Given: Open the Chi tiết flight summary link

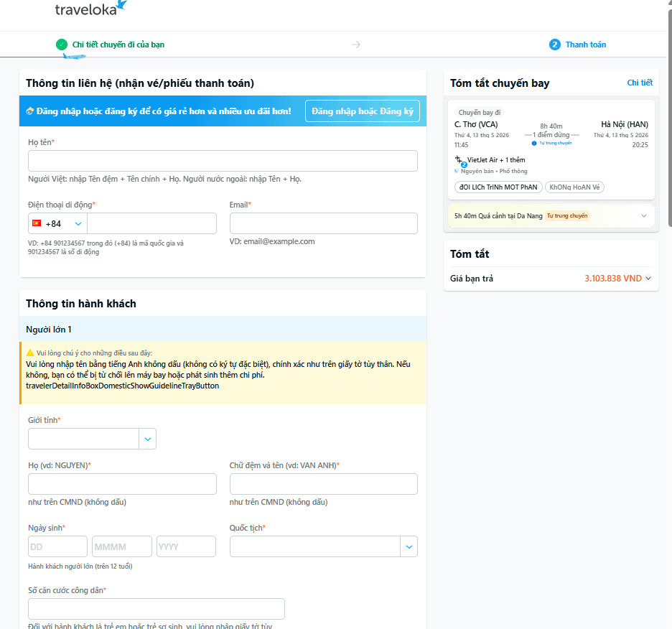Looking at the screenshot, I should point(640,83).
